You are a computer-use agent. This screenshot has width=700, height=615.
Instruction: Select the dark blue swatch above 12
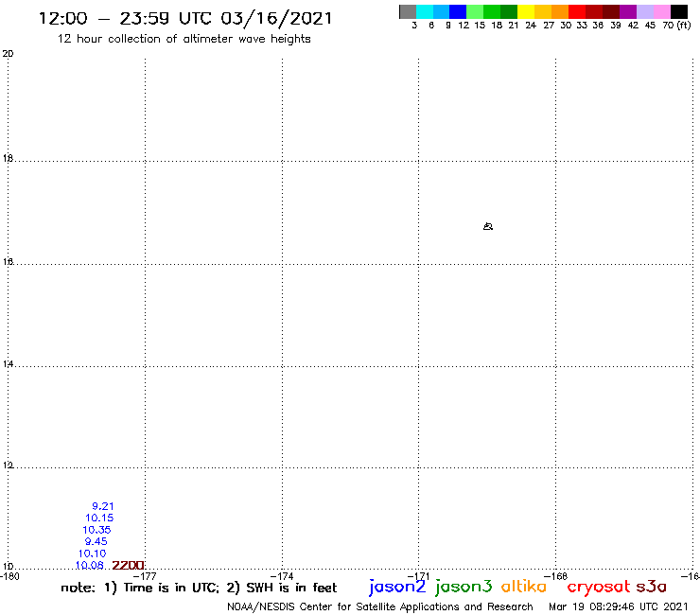coord(458,11)
